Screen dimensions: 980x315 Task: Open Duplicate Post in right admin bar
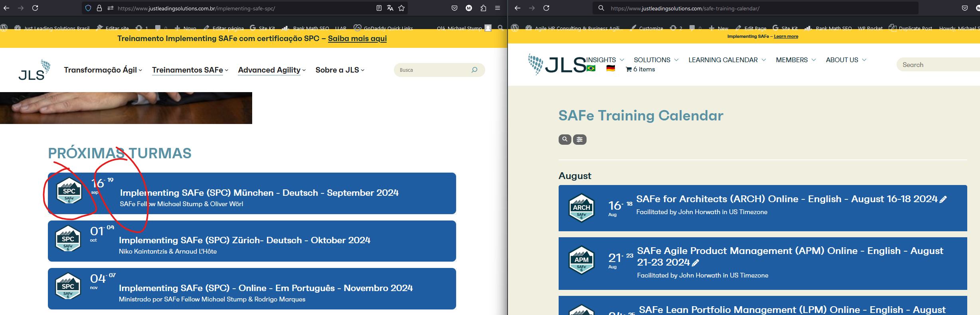click(x=911, y=28)
